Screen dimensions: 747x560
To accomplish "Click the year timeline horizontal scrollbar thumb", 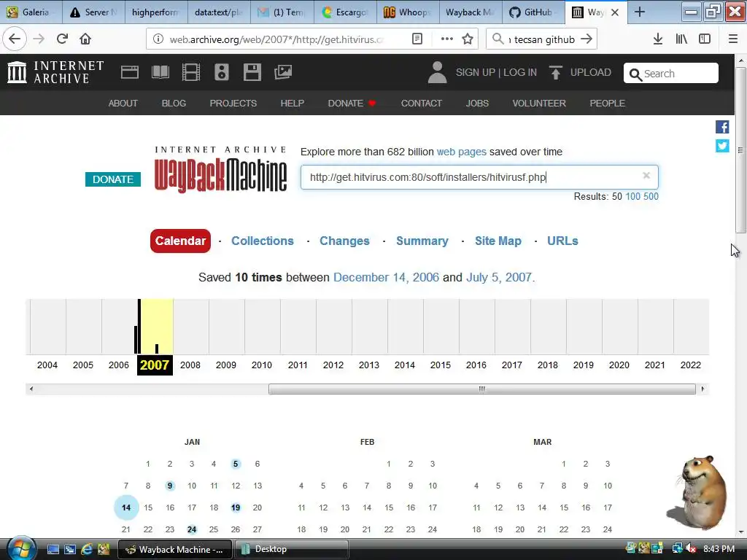I will [481, 389].
